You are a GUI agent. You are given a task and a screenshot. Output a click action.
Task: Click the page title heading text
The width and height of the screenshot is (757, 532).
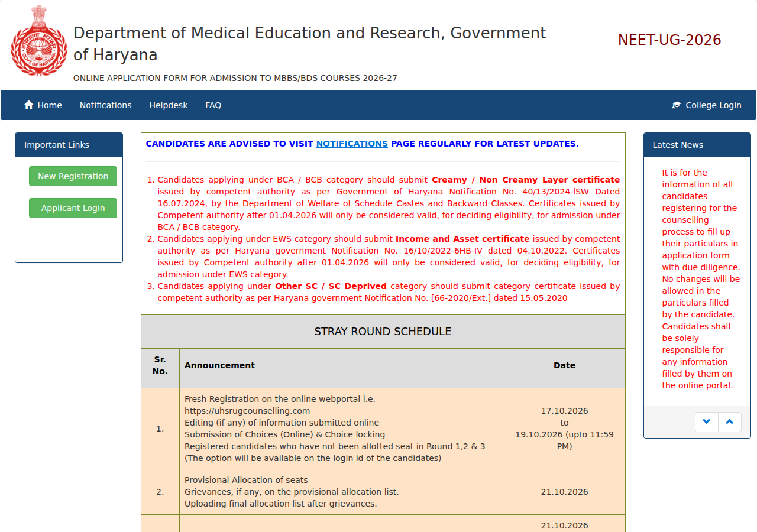click(x=310, y=44)
